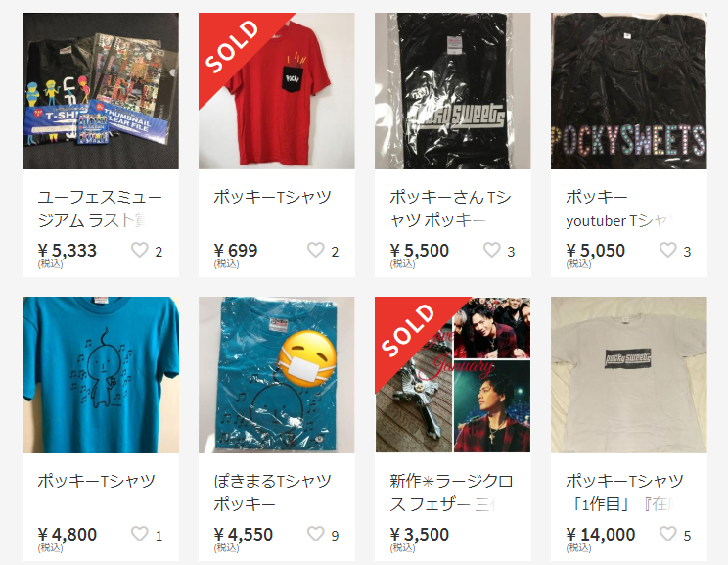Open the ユーフェスミュージアム product photo
Viewport: 728px width, 565px height.
point(101,91)
